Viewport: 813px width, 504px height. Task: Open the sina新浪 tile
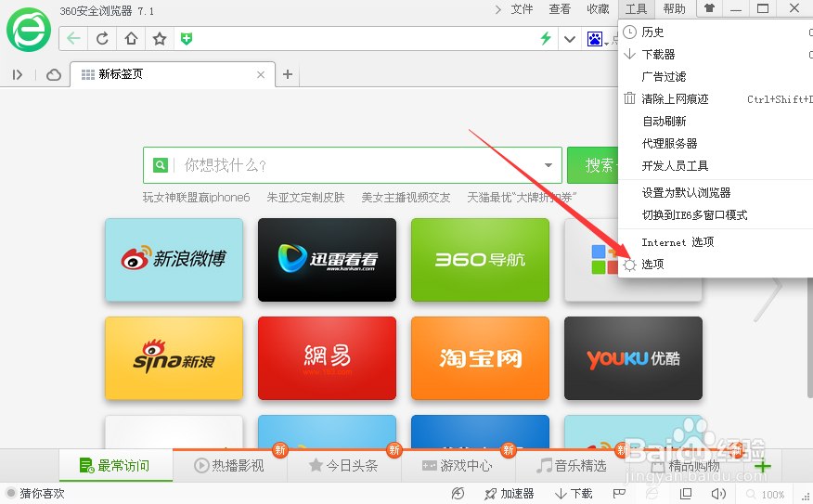click(174, 358)
